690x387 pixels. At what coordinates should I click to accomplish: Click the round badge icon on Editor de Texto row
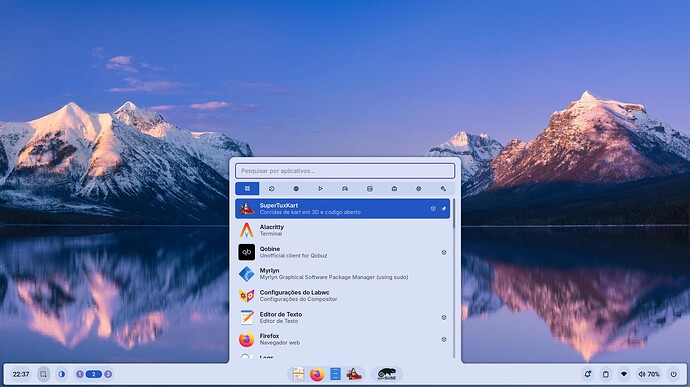click(x=444, y=317)
